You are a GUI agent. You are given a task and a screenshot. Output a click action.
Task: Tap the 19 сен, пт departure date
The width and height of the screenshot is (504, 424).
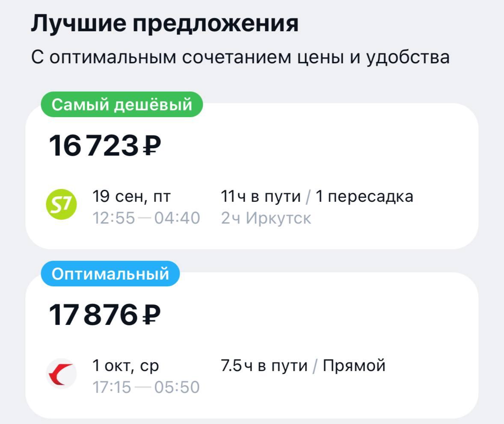click(x=131, y=197)
